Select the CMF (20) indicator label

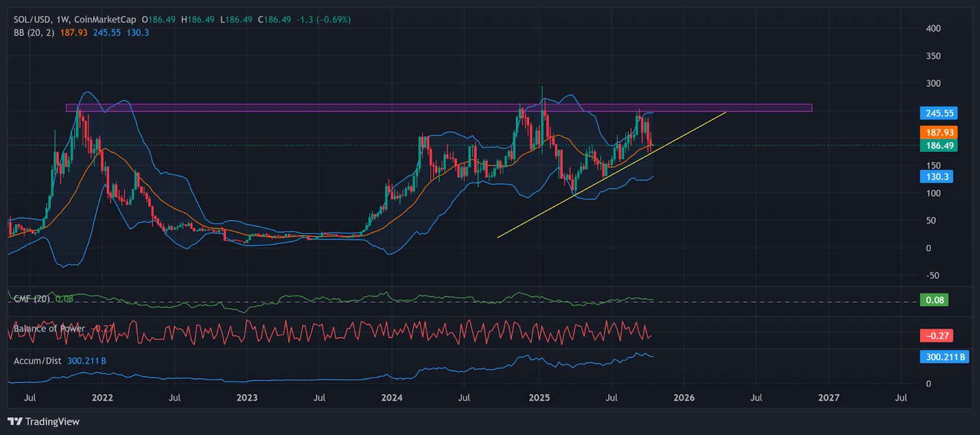(32, 299)
